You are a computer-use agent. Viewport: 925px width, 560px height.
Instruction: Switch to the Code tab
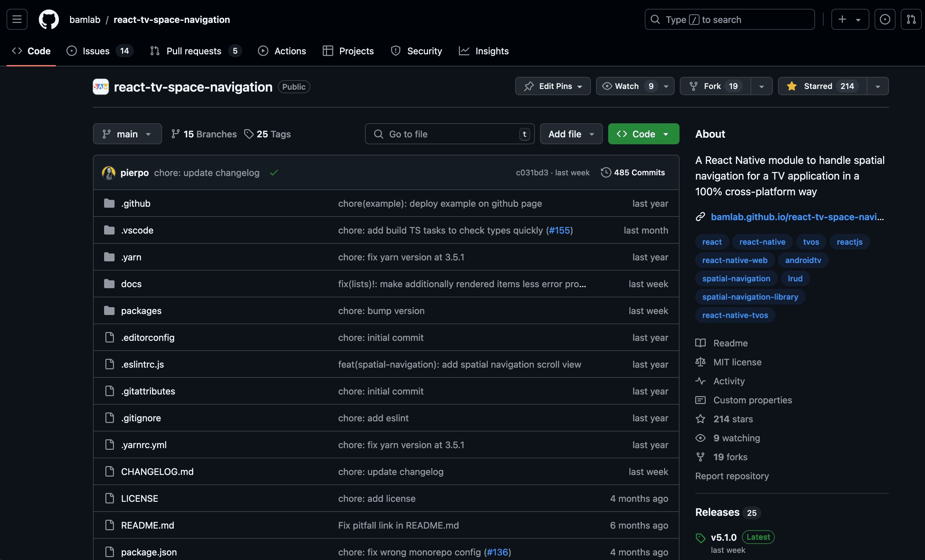coord(31,51)
